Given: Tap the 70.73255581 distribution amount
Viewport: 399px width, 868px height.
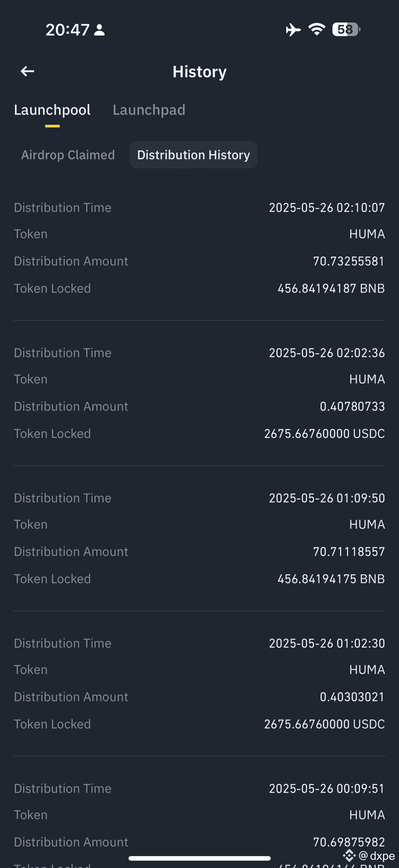Looking at the screenshot, I should [349, 261].
